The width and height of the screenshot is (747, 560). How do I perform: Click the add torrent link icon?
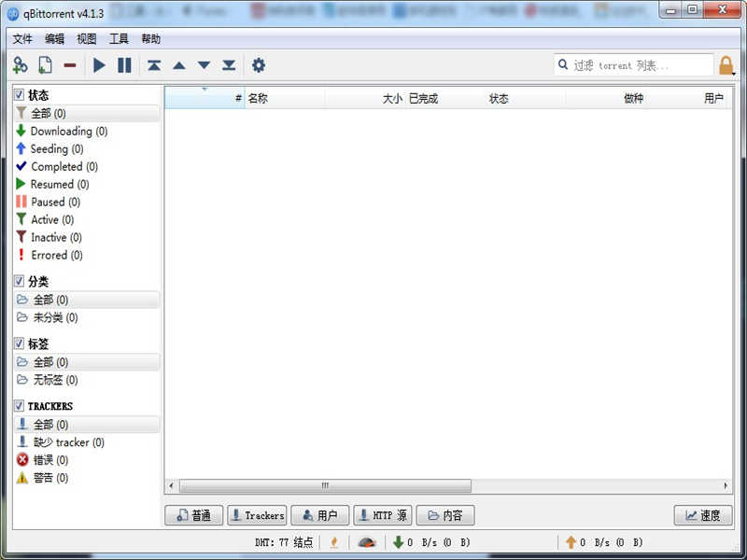tap(20, 65)
